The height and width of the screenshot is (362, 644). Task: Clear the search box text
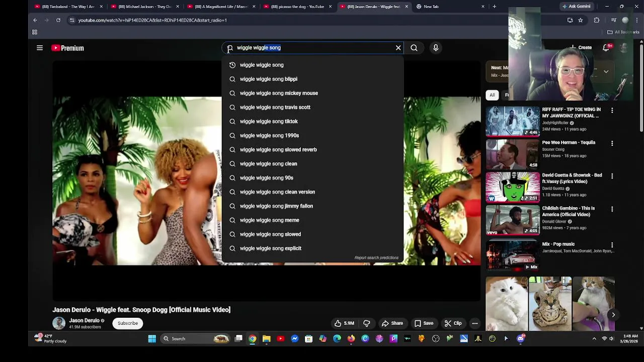pyautogui.click(x=398, y=48)
